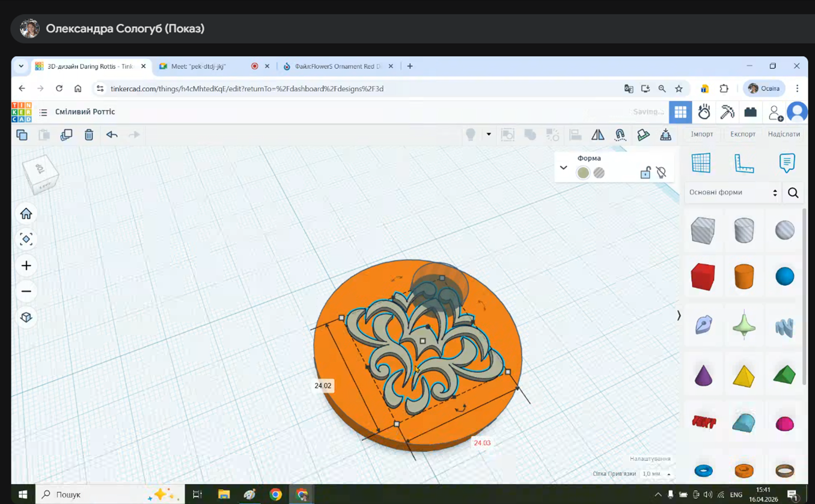Delete the selected shape with the trash icon

coord(89,135)
